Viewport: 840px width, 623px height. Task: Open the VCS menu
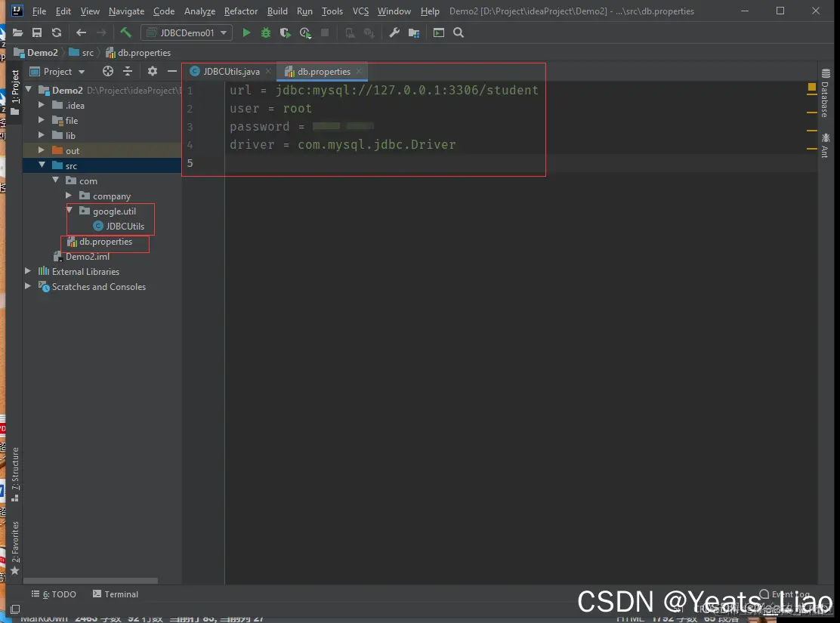(x=360, y=11)
